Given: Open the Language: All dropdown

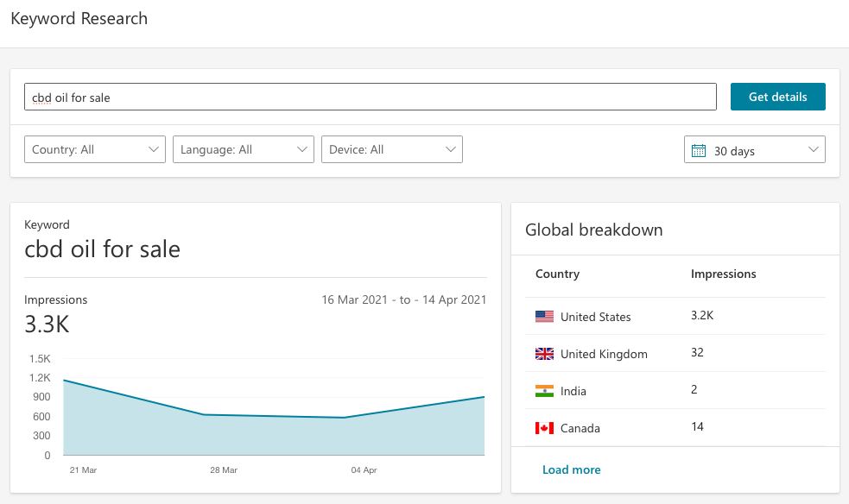Looking at the screenshot, I should (x=243, y=149).
